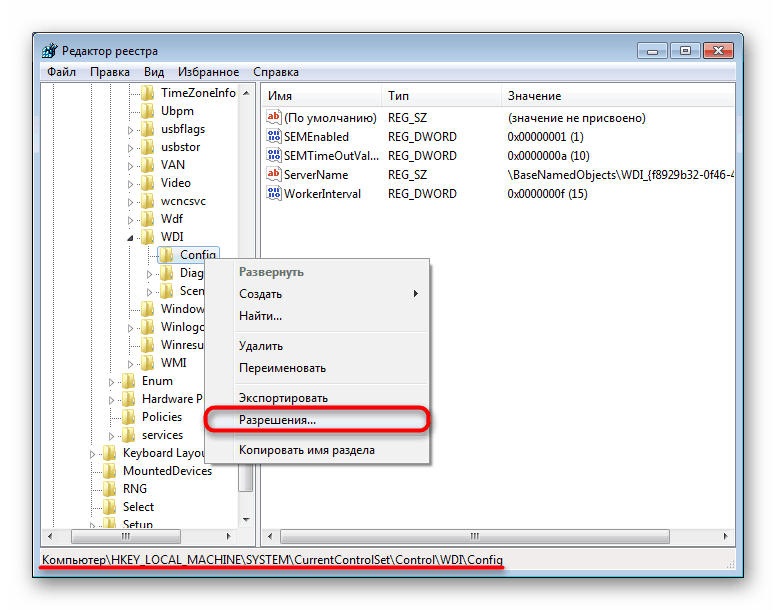Click the RNG folder icon
Screen dimensions: 776x610
(109, 489)
